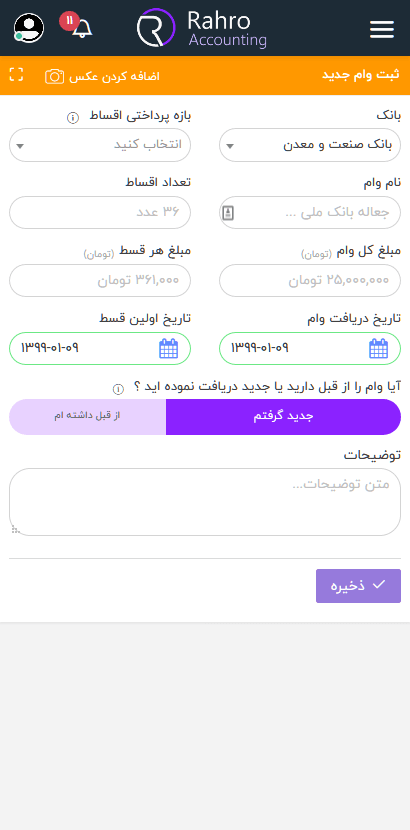Open the bank dropdown (بانک صنعت و معدن)
This screenshot has height=830, width=410.
(x=310, y=145)
